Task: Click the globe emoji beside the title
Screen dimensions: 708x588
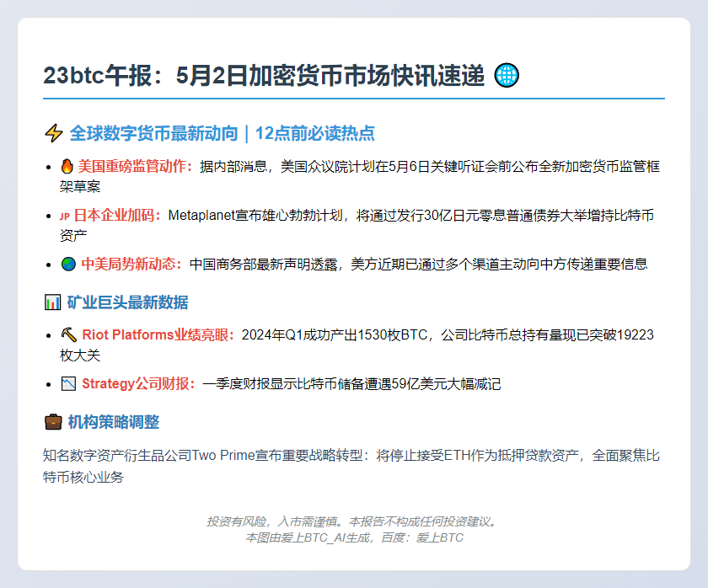Action: [507, 75]
